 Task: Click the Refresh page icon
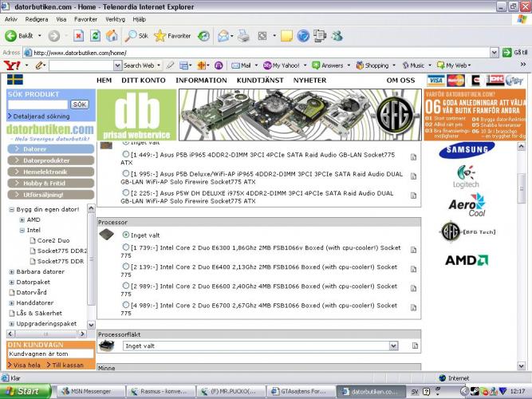click(x=95, y=36)
